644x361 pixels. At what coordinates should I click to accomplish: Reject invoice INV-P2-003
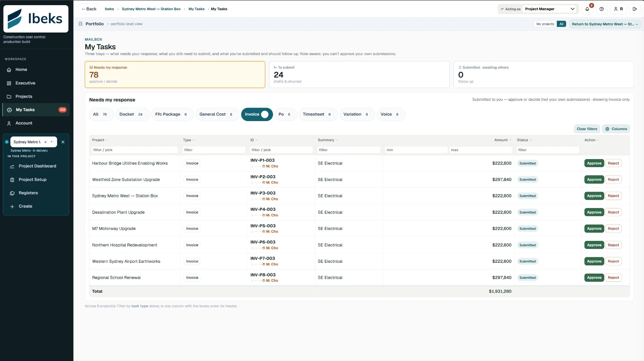tap(613, 180)
